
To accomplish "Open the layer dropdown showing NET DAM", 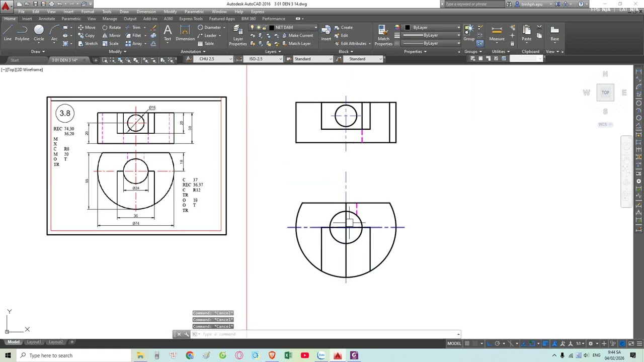I will tap(284, 28).
